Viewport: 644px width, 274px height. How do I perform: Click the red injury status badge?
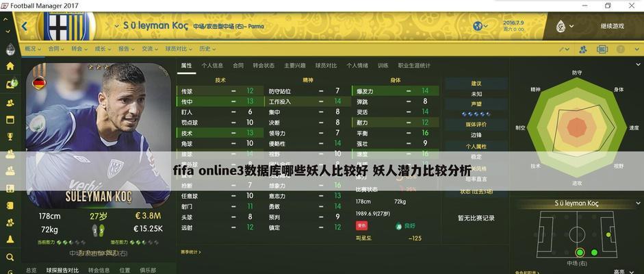click(362, 226)
